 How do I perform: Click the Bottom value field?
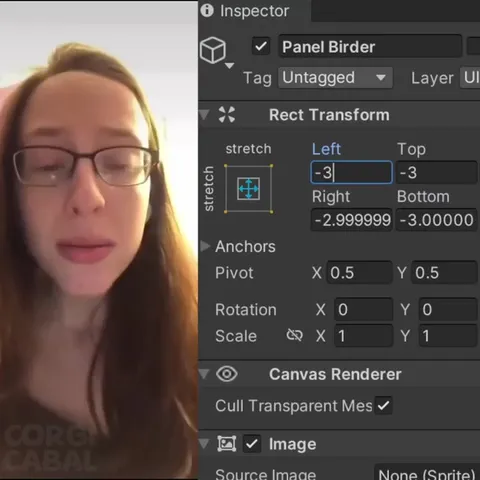(437, 220)
